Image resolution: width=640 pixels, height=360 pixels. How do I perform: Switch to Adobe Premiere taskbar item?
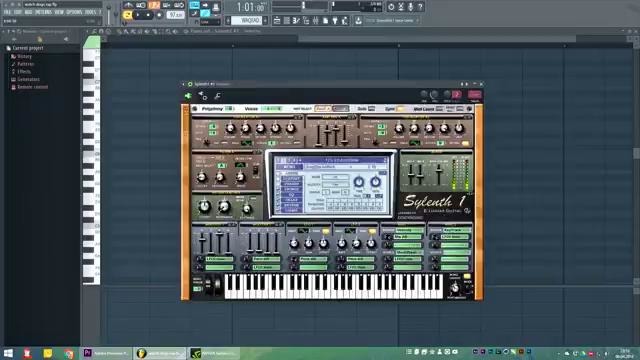[x=107, y=353]
